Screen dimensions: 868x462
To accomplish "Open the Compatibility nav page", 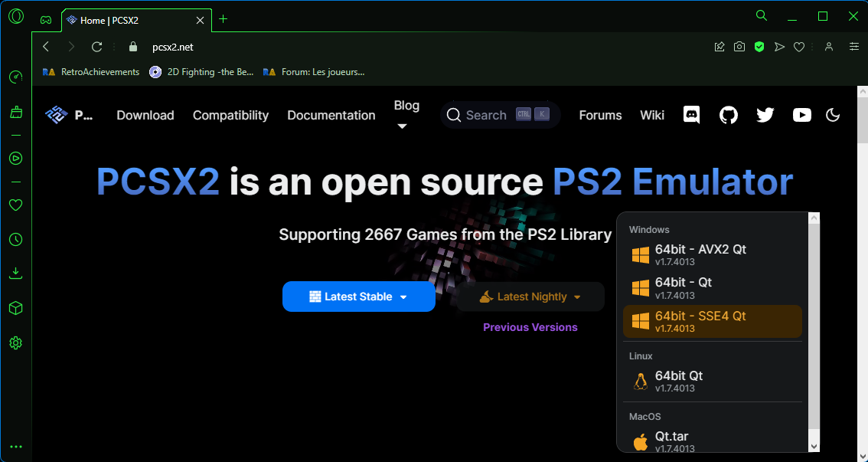I will pos(230,115).
